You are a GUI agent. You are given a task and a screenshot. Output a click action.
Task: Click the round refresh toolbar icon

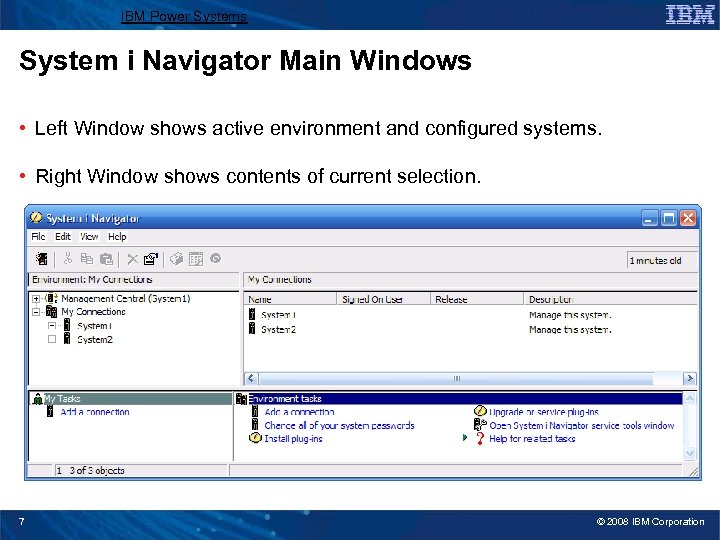215,259
